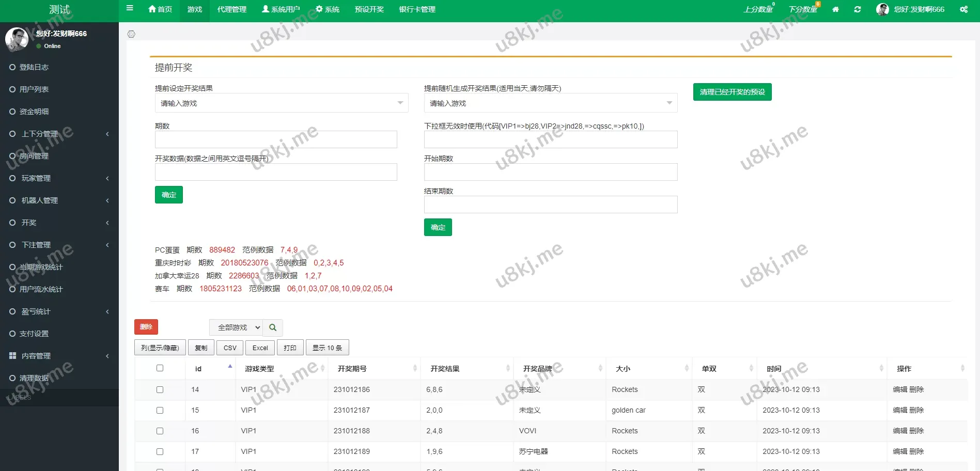Select the checkbox for row id 16

click(x=160, y=431)
